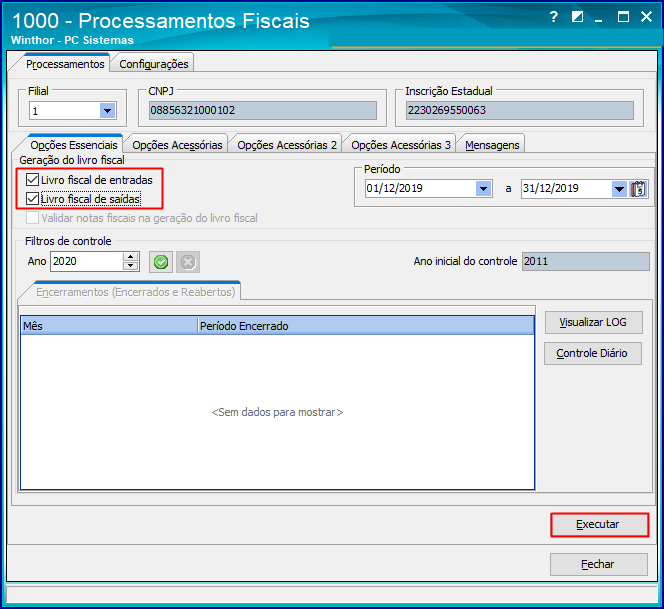
Task: Open the Configurações tab
Action: click(154, 64)
